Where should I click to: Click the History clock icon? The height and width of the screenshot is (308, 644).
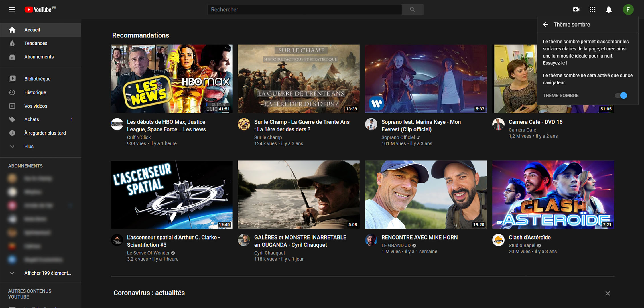pos(12,92)
